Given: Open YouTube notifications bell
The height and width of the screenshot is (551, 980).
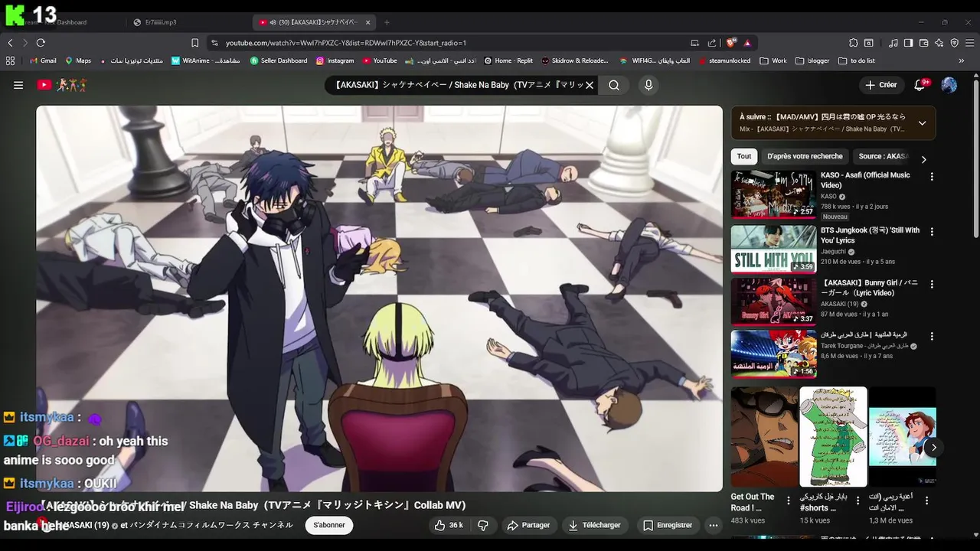Looking at the screenshot, I should tap(920, 85).
